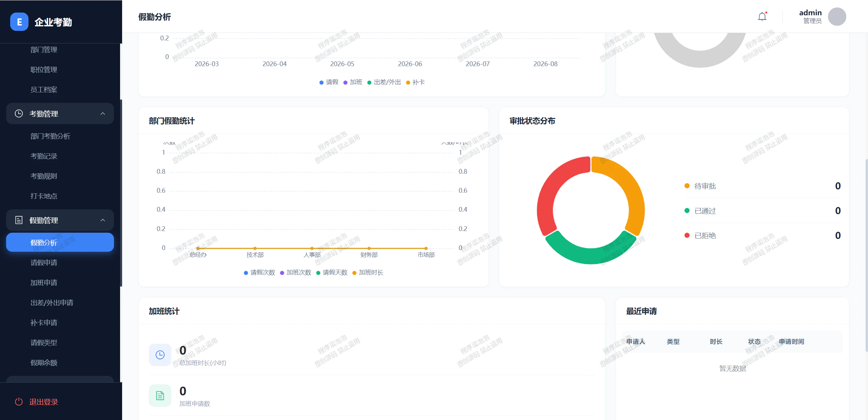The height and width of the screenshot is (420, 868).
Task: Open 考勤记录 page
Action: point(44,156)
